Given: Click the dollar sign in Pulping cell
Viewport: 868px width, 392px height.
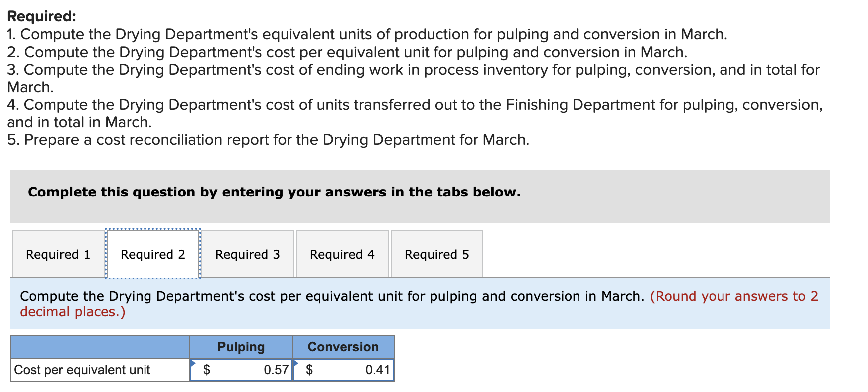Looking at the screenshot, I should tap(207, 370).
